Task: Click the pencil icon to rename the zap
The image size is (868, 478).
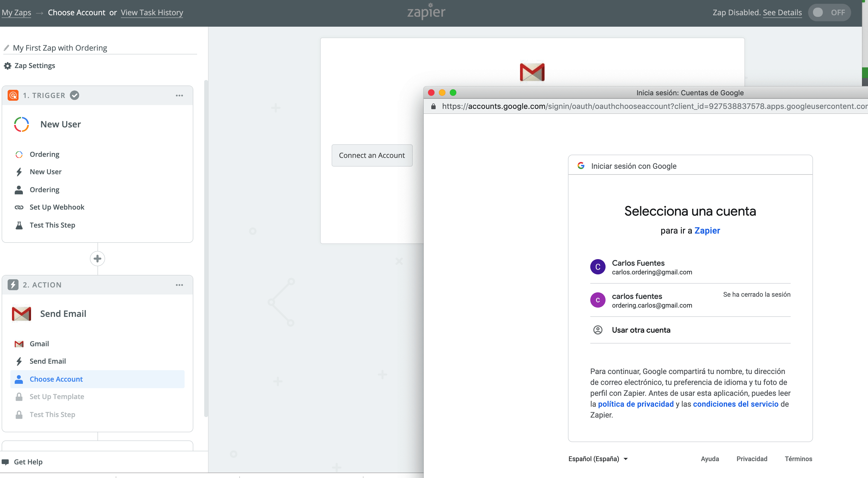Action: pyautogui.click(x=7, y=48)
